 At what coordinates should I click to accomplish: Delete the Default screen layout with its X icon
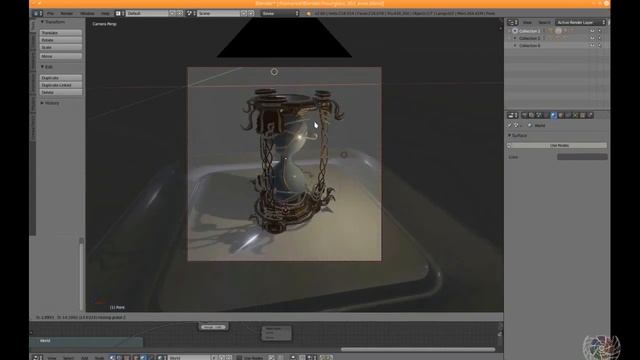[179, 13]
